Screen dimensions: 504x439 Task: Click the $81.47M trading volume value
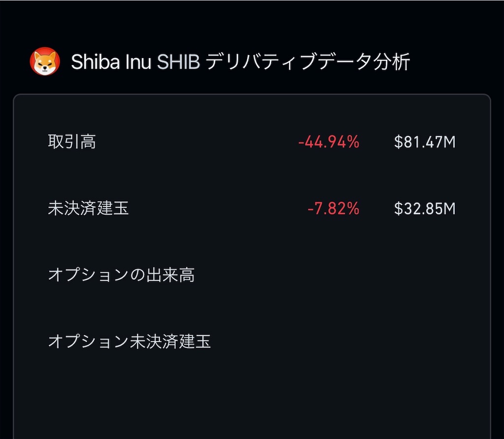point(425,142)
